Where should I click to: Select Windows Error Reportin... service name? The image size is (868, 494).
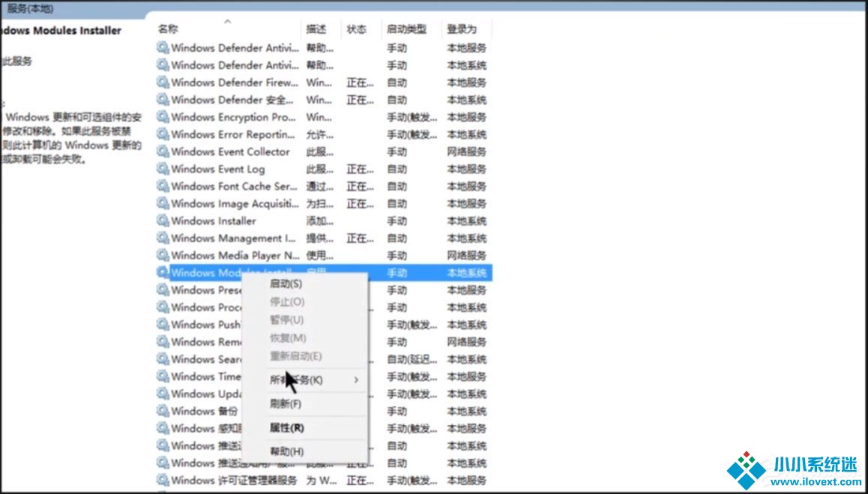233,134
